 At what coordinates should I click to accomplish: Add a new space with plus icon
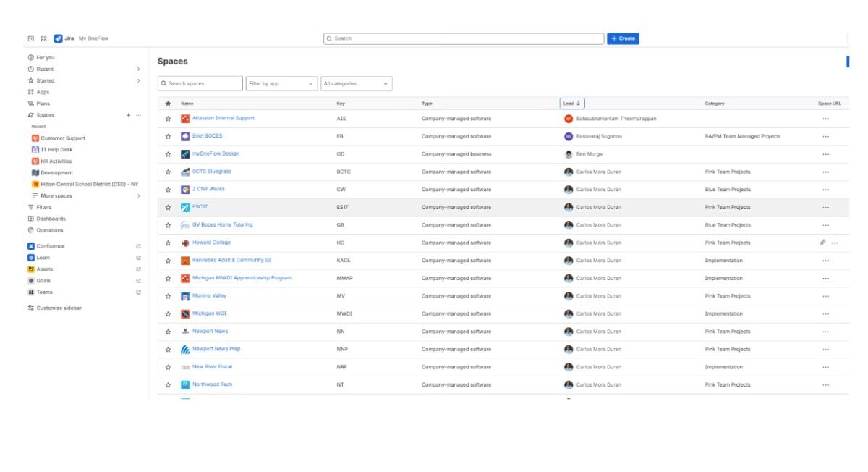[128, 115]
